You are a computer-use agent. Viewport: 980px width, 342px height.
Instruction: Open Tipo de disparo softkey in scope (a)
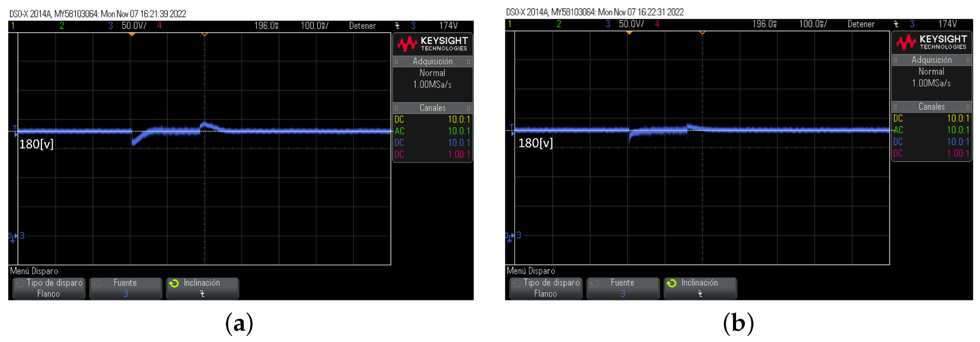(x=49, y=288)
